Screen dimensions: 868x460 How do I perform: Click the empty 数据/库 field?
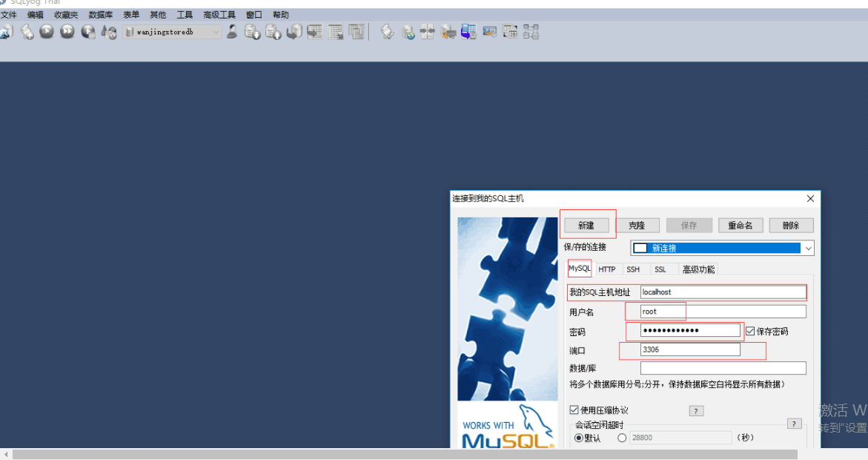723,368
